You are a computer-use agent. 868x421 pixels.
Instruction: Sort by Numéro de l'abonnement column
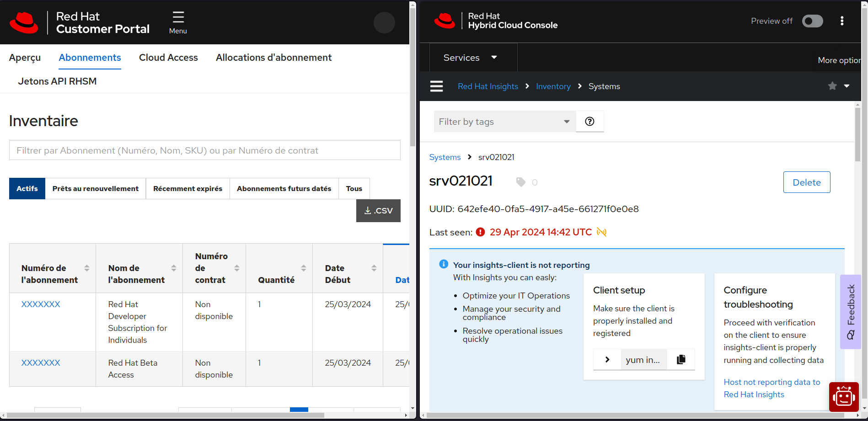(87, 268)
